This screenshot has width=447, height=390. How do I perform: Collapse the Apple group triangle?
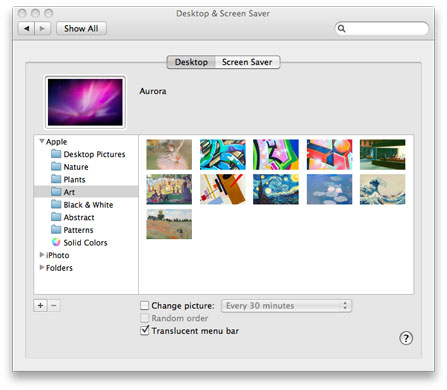(42, 141)
